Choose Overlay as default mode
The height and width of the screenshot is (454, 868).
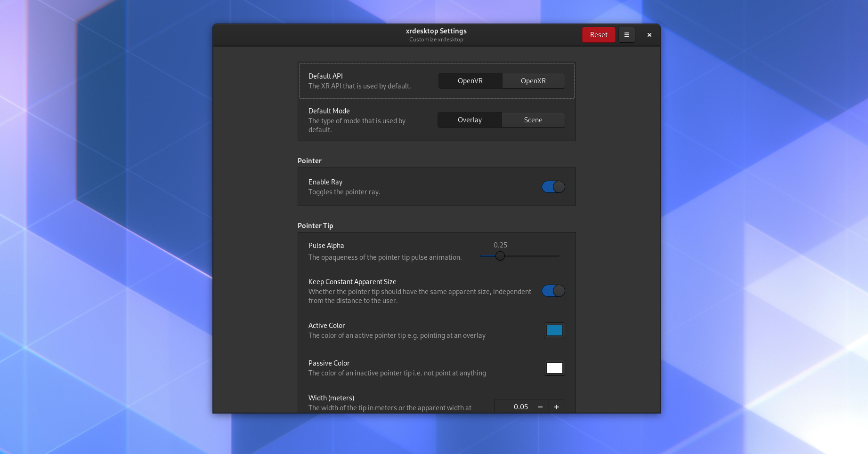470,120
